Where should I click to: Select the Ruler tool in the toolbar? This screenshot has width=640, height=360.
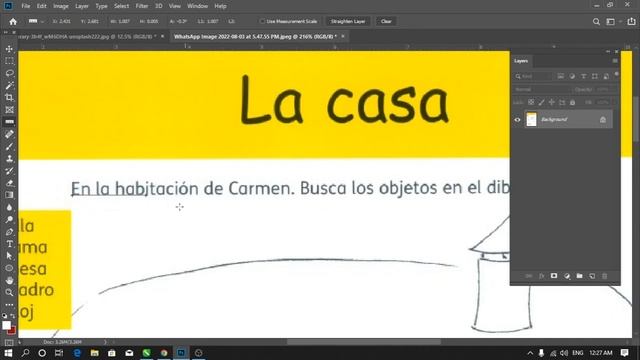[9, 122]
